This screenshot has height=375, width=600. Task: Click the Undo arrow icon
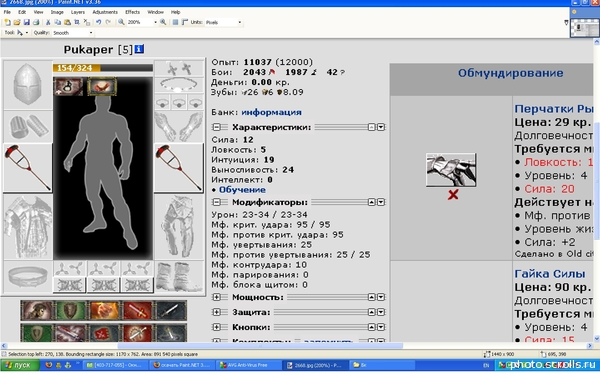point(99,22)
